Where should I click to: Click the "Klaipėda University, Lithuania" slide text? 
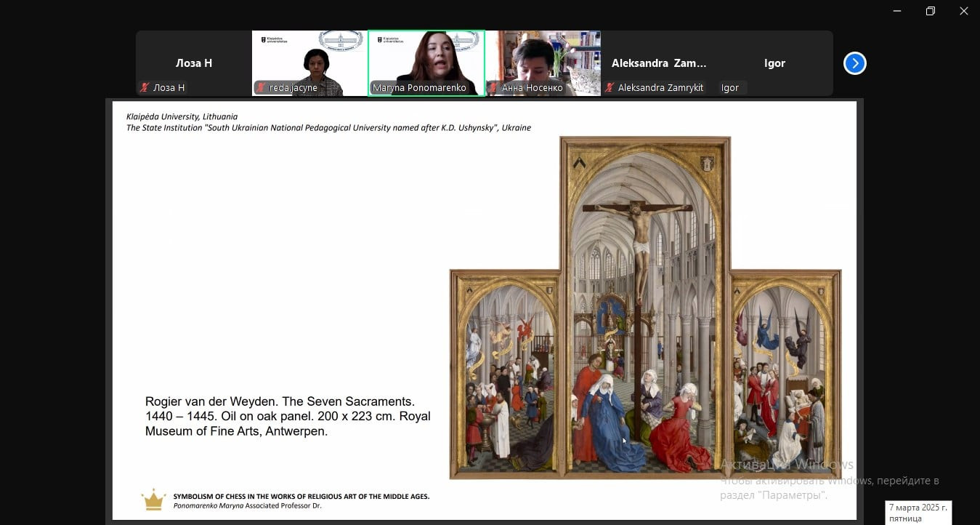click(x=182, y=116)
